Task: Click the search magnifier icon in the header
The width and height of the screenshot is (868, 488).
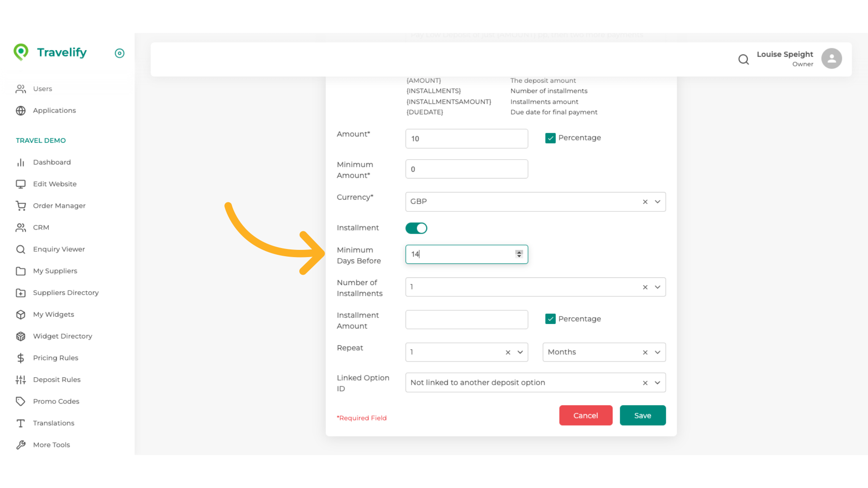Action: point(744,59)
